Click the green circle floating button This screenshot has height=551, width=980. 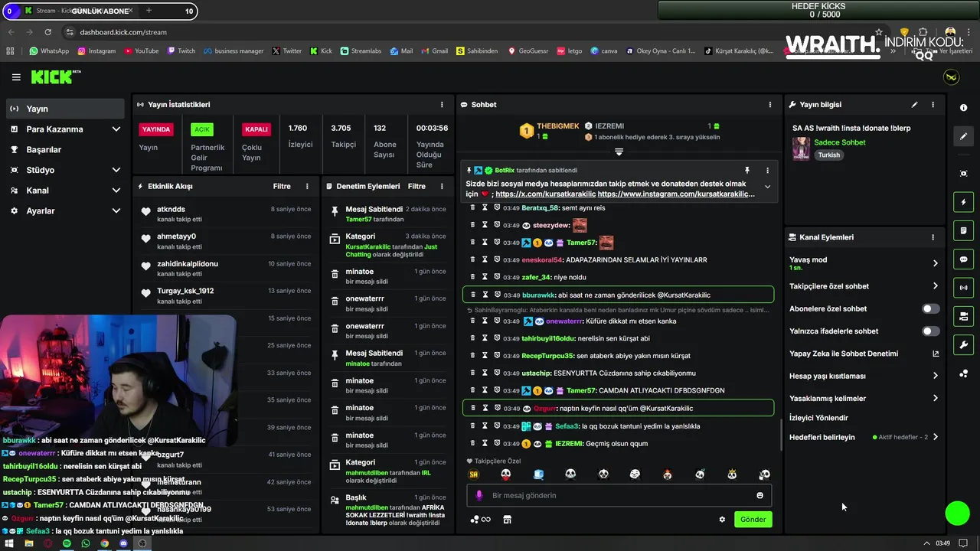[958, 514]
